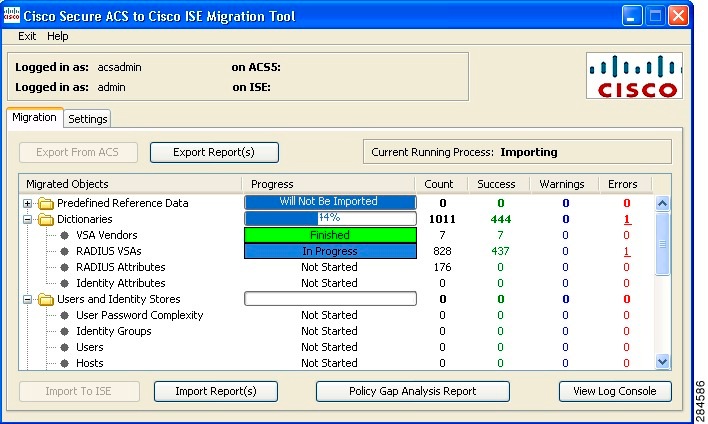Open the Policy Gap Analysis Report
Screen dimensions: 708x424
tap(413, 391)
